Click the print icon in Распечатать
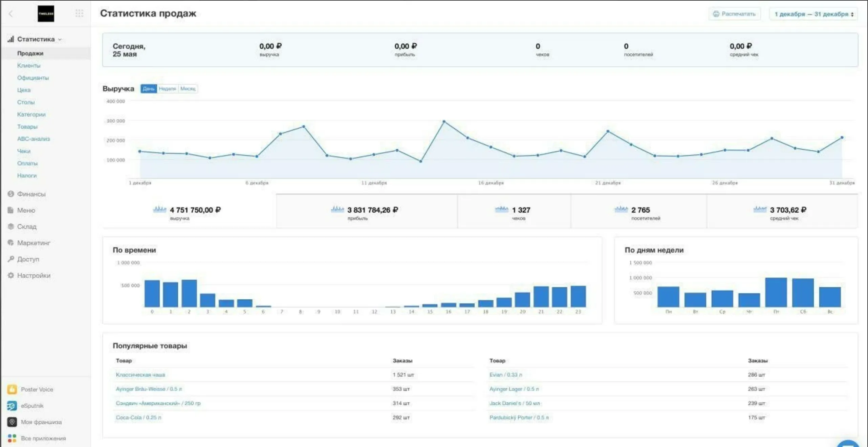Screen dimensions: 868x447 (x=716, y=14)
